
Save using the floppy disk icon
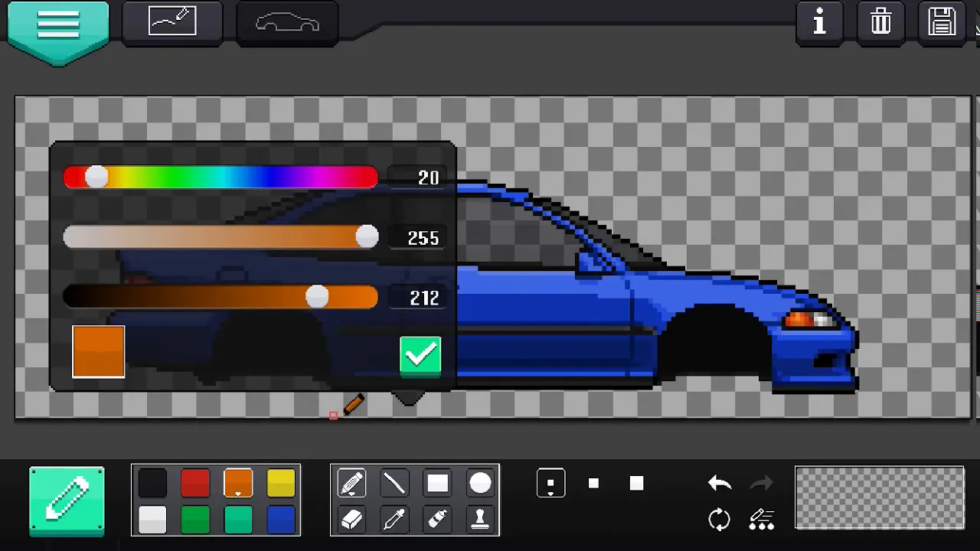(x=942, y=22)
